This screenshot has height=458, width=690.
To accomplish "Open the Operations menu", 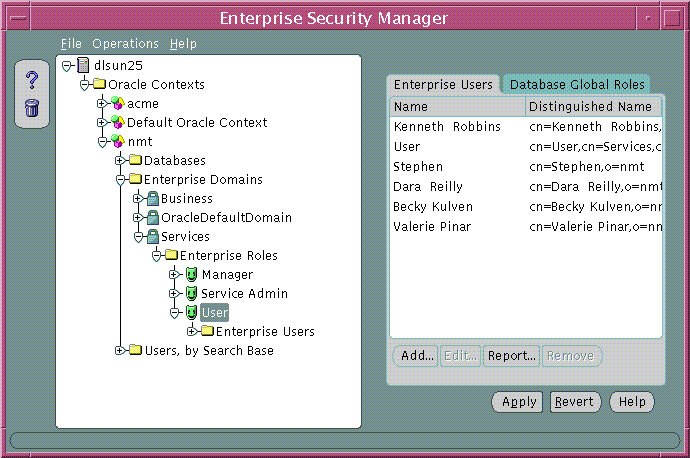I will click(125, 44).
